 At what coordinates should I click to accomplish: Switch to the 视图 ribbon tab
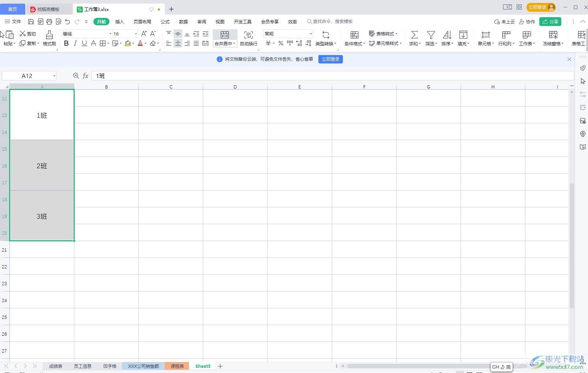click(220, 22)
